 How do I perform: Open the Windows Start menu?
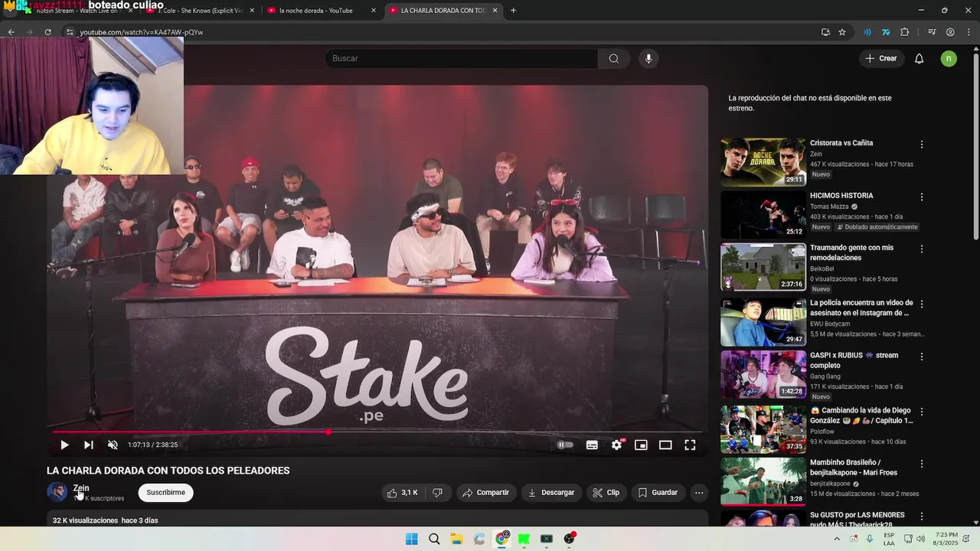(x=411, y=539)
